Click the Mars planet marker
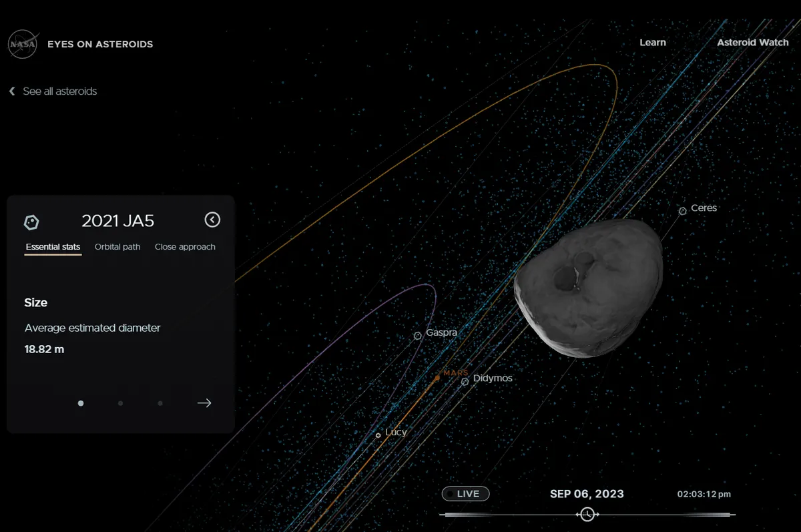This screenshot has width=801, height=532. (437, 378)
